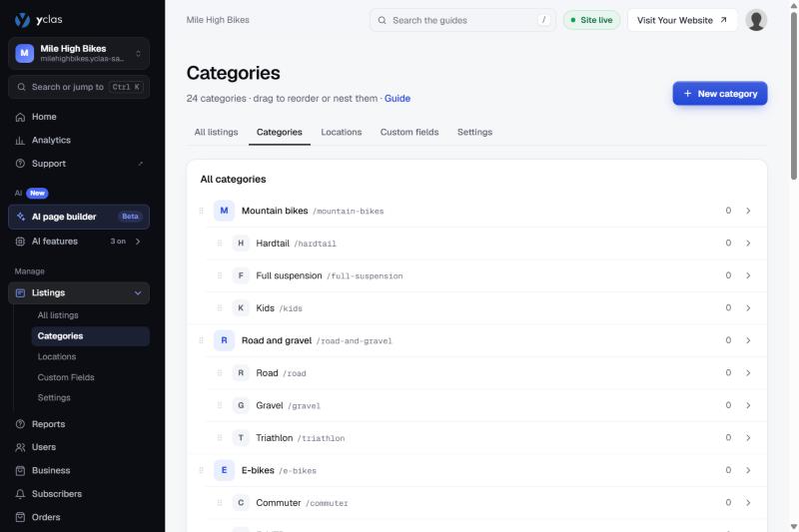Open the Support sidebar item

79,164
